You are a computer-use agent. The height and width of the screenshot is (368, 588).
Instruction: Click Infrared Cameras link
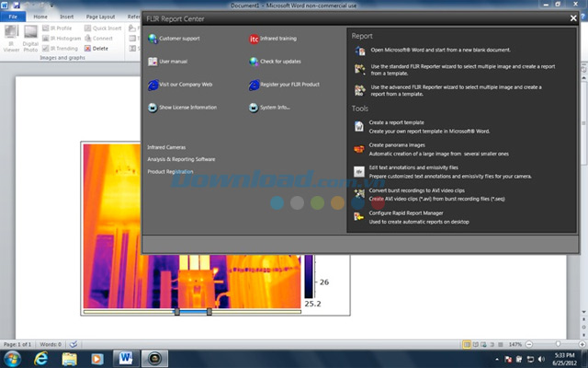166,146
